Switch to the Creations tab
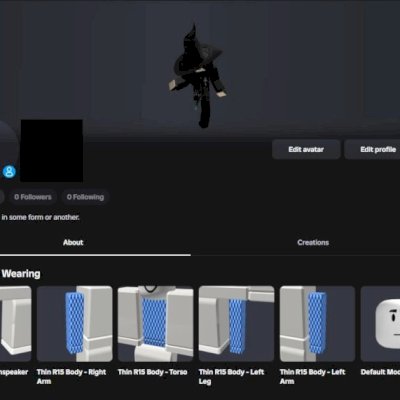 coord(313,242)
